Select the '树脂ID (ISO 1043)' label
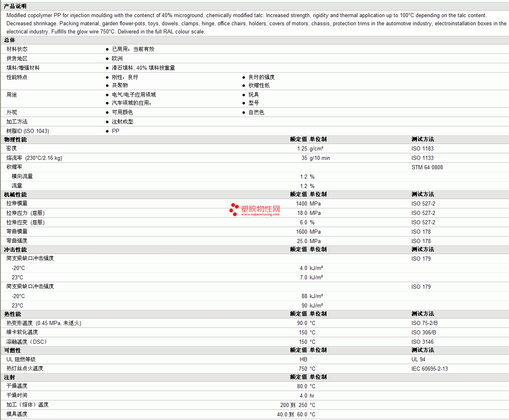 (x=28, y=131)
